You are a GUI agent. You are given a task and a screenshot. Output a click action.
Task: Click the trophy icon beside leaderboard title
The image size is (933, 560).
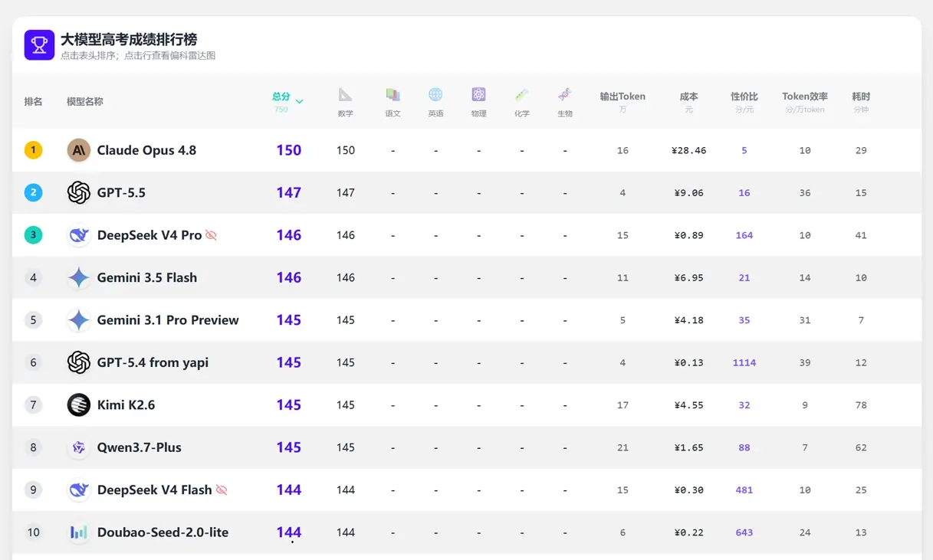tap(39, 45)
